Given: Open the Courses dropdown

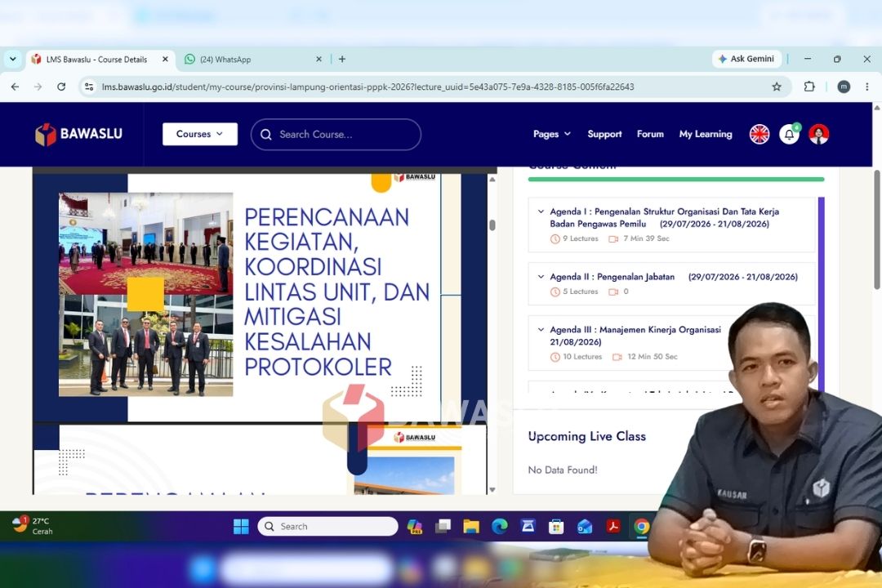Looking at the screenshot, I should click(200, 134).
